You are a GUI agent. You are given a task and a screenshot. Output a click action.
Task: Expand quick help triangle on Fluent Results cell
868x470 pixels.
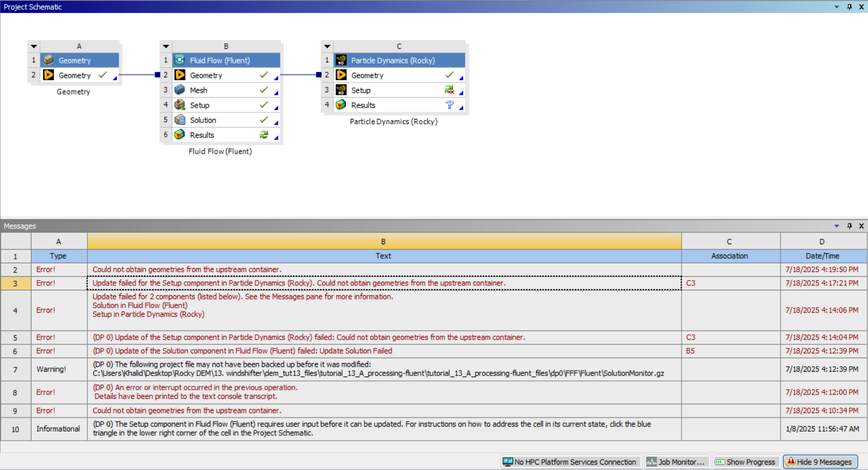coord(277,138)
